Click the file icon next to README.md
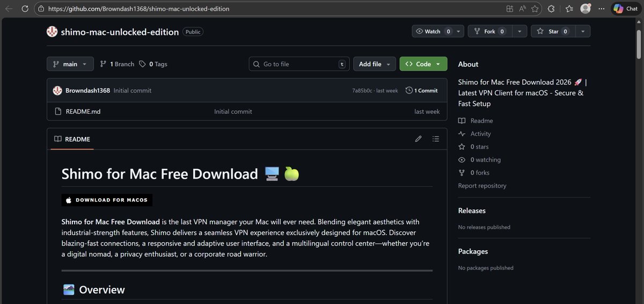The width and height of the screenshot is (644, 304). click(58, 112)
